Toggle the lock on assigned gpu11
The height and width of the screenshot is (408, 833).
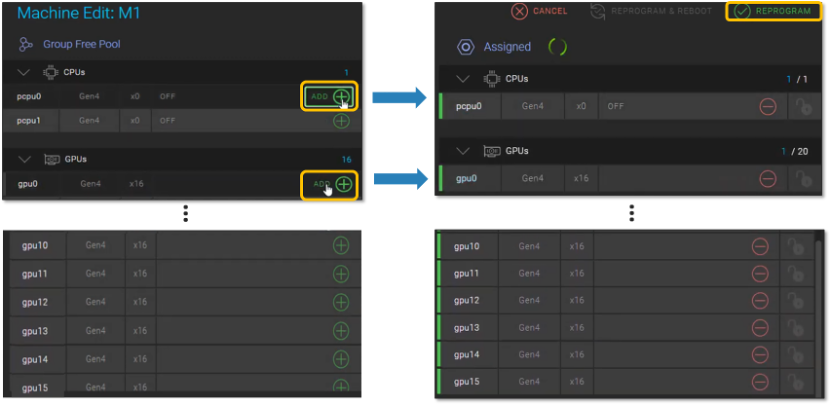pyautogui.click(x=797, y=273)
